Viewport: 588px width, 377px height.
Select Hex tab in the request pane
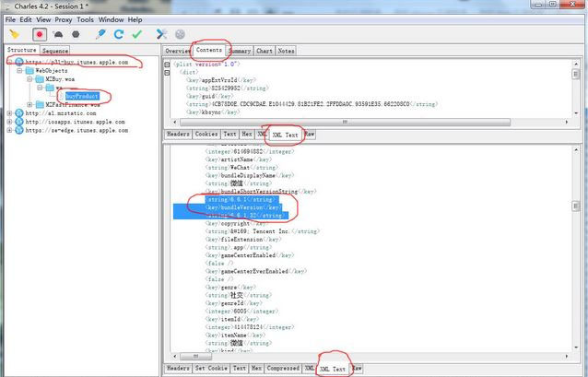pos(247,134)
